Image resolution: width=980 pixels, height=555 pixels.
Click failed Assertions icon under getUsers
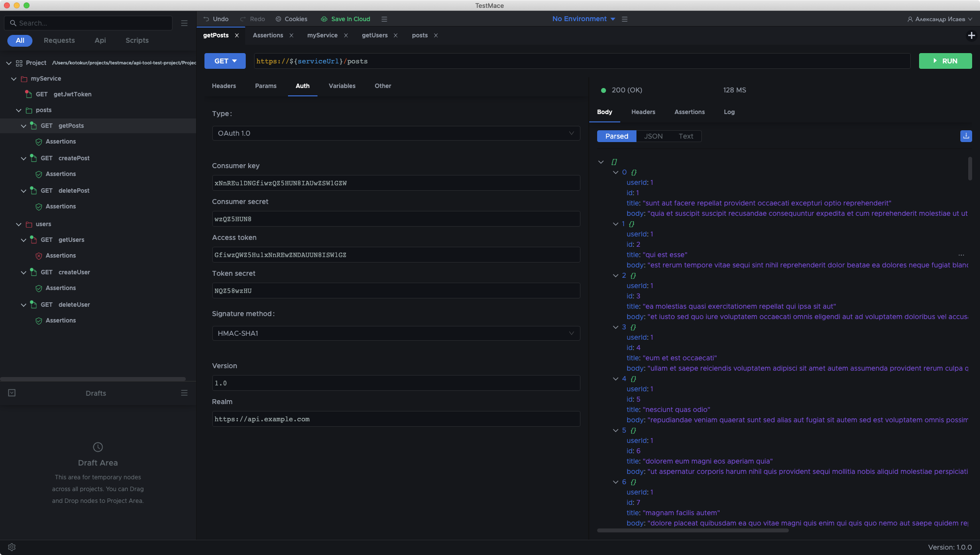pyautogui.click(x=39, y=256)
